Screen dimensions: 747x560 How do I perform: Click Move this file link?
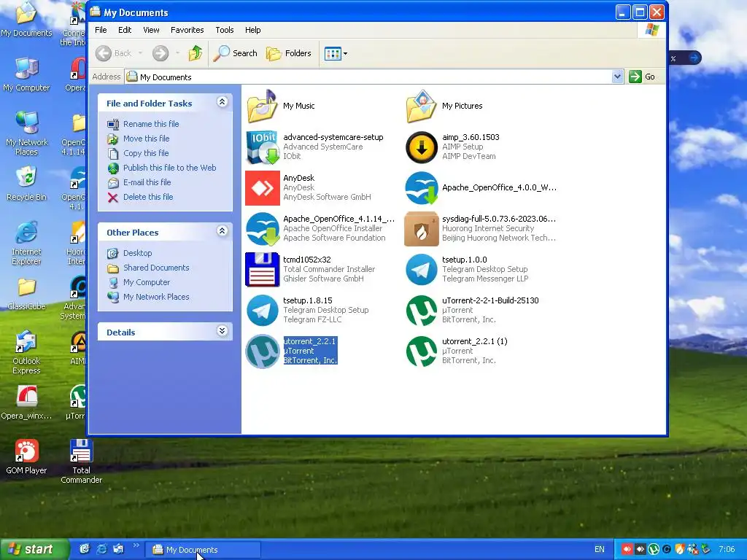point(146,139)
